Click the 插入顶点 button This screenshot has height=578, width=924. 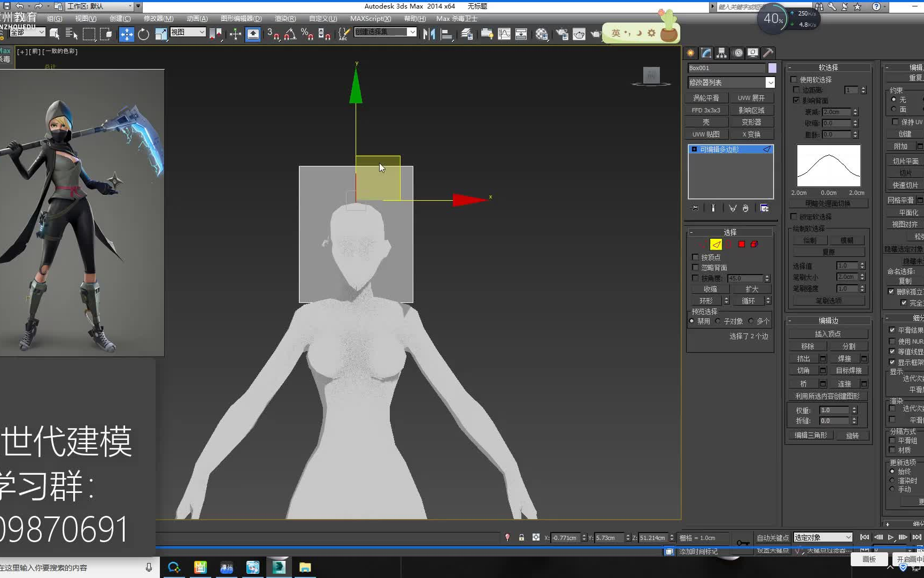coord(828,333)
